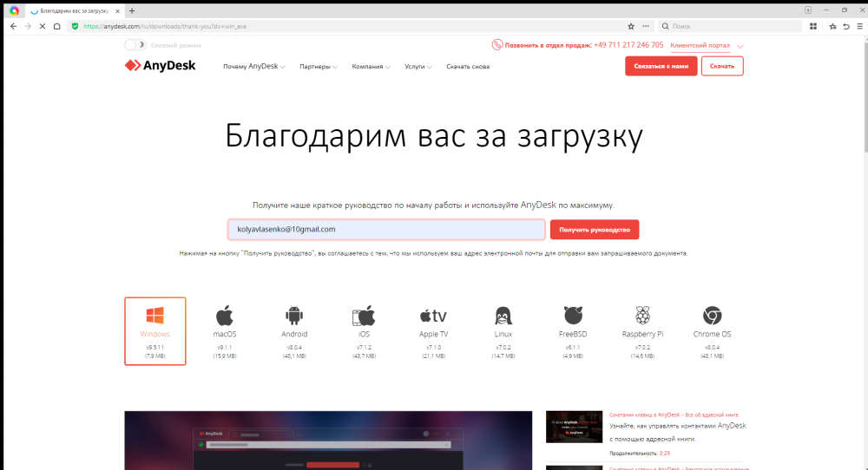Open a new browser tab
Screen dimensions: 868x470
132,10
